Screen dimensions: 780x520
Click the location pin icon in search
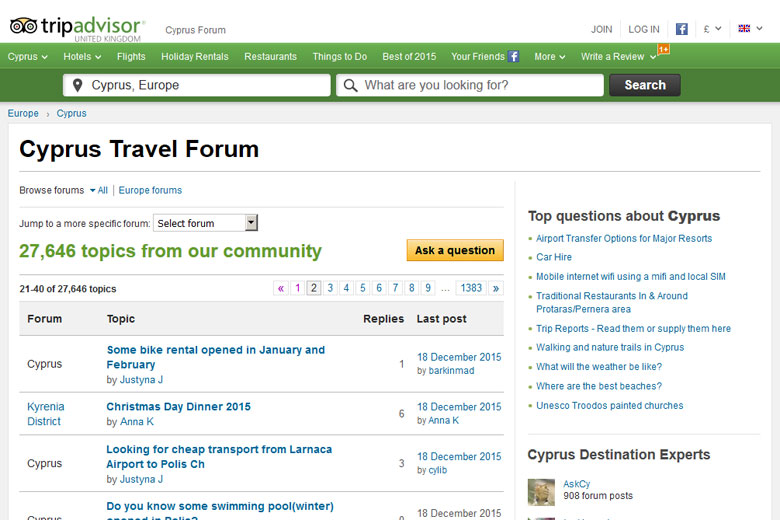78,85
